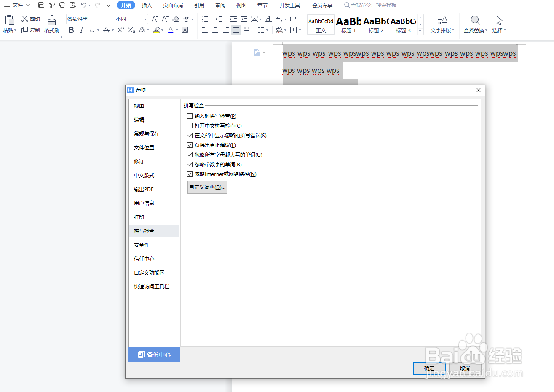Disable 总提出更正建议 checkbox
Image resolution: width=554 pixels, height=392 pixels.
[190, 145]
